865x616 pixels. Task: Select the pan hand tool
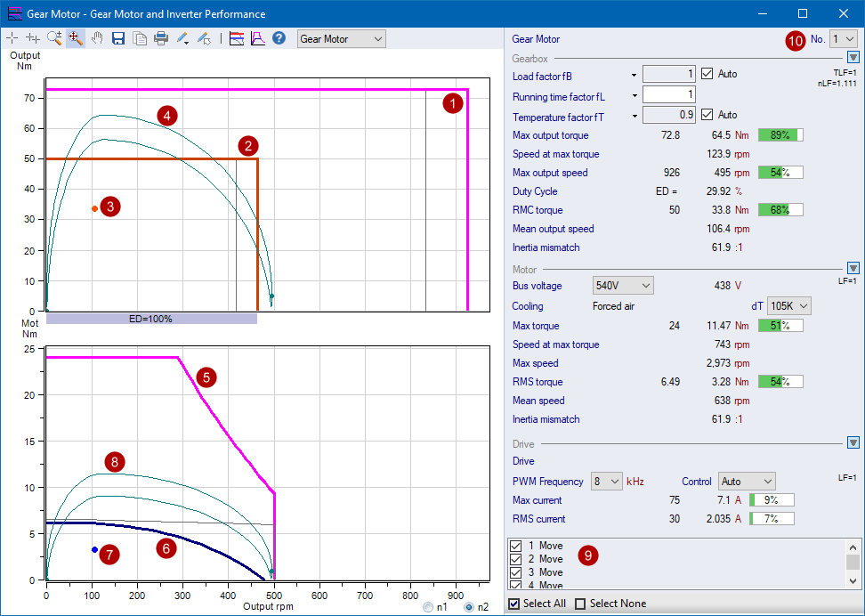(97, 38)
